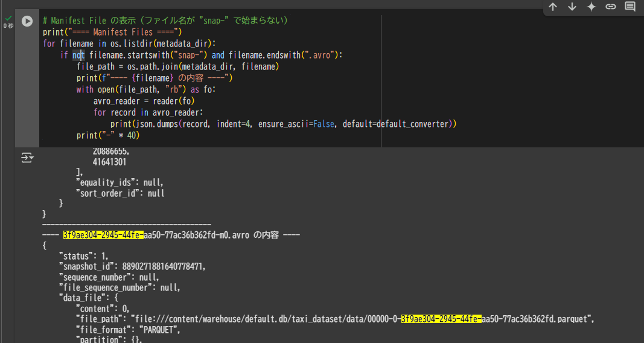Click output value 41641301
Viewport: 644px width, 343px height.
109,162
